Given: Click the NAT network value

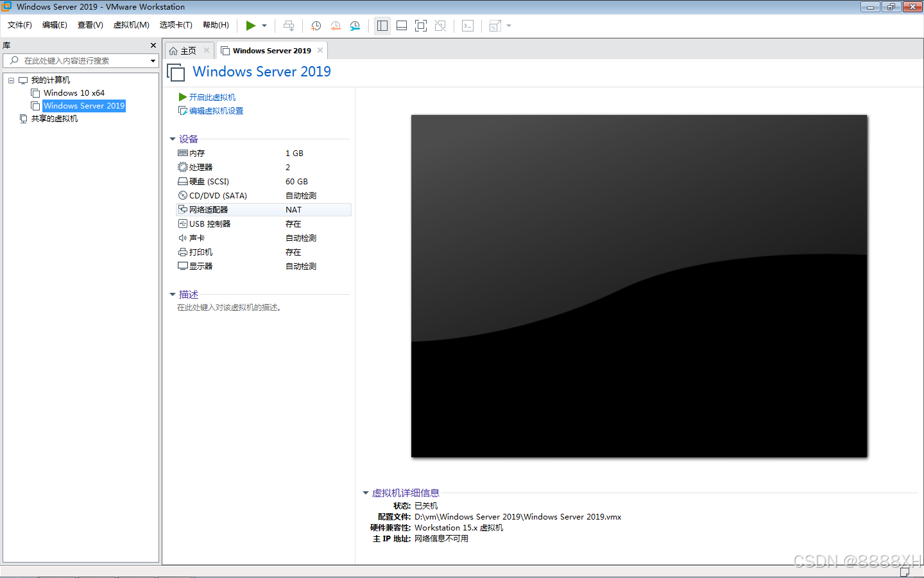Looking at the screenshot, I should [293, 210].
